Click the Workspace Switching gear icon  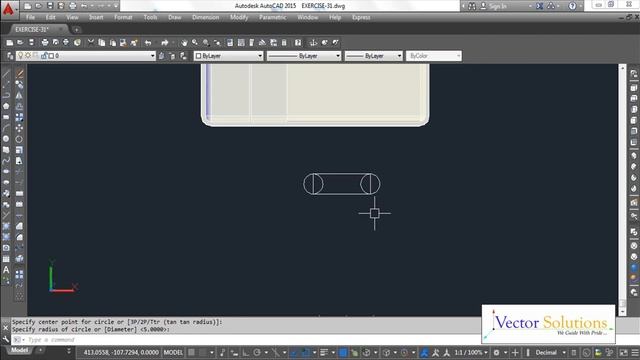[496, 352]
